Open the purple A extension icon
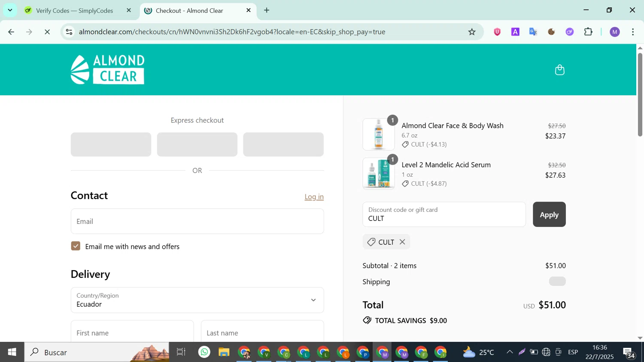Screen dimensions: 644x362 (x=515, y=32)
